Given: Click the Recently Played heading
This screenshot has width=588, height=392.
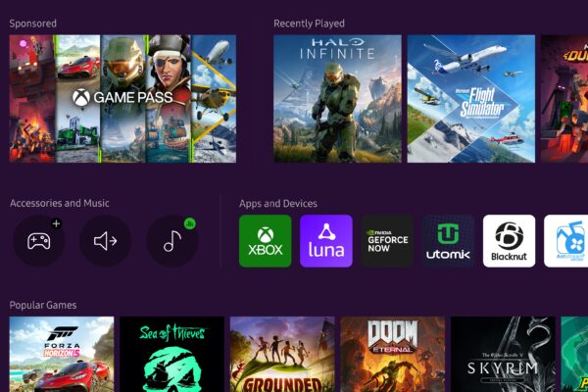Looking at the screenshot, I should pyautogui.click(x=309, y=24).
